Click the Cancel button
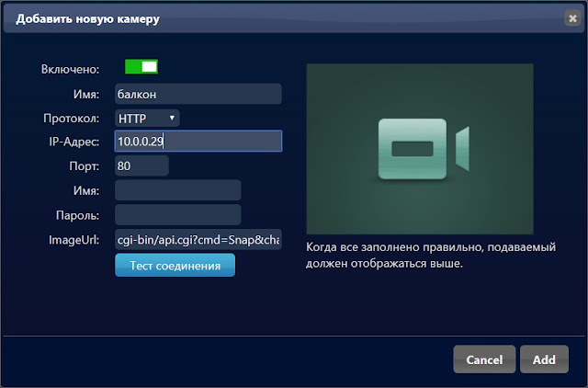 click(x=484, y=359)
